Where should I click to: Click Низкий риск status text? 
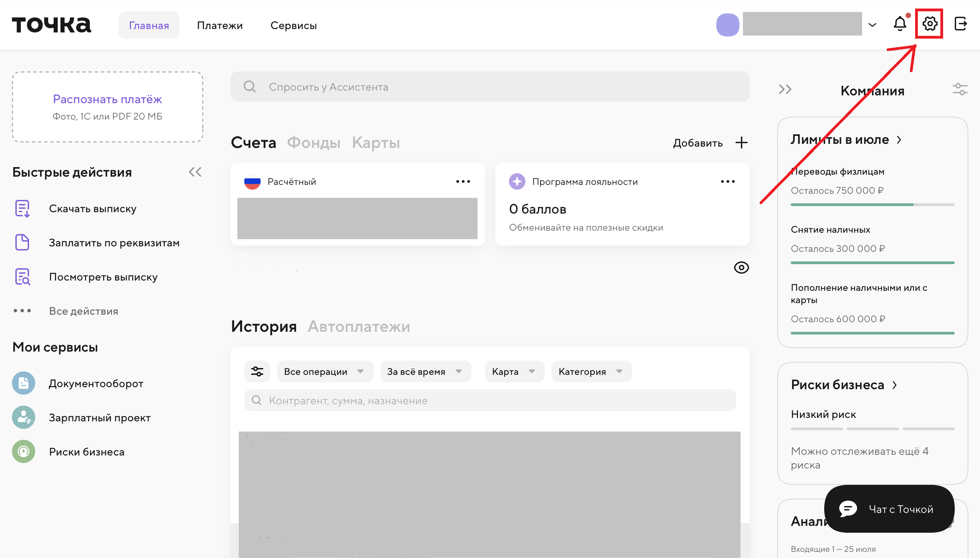823,414
